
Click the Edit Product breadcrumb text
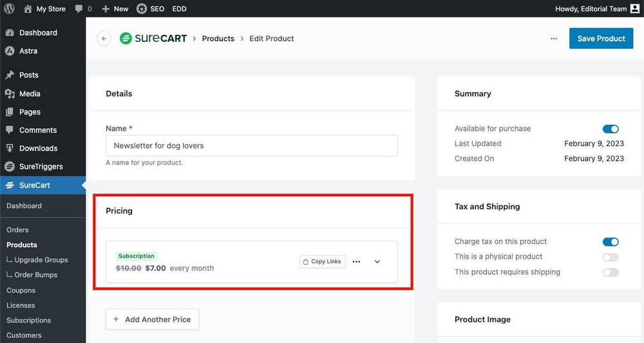click(272, 39)
